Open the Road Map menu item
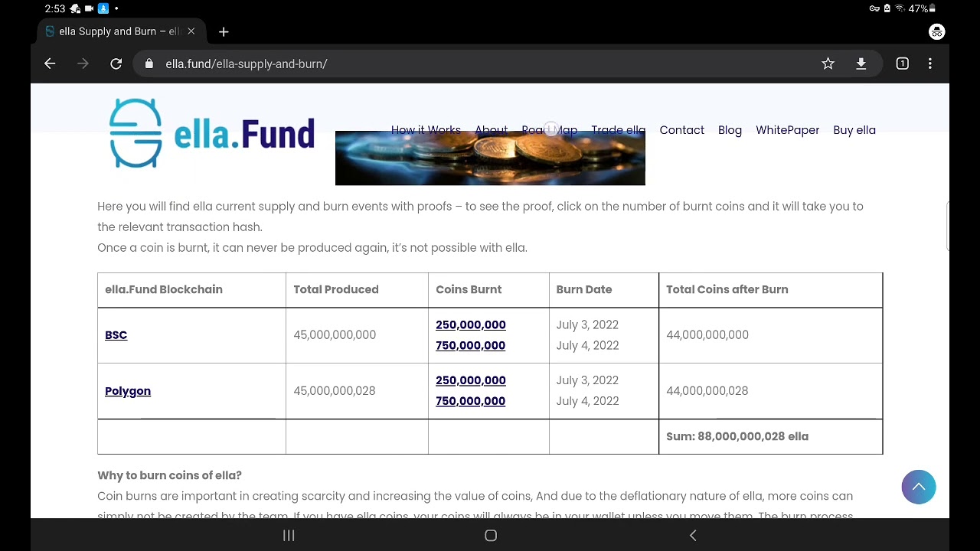This screenshot has width=980, height=551. (x=550, y=130)
